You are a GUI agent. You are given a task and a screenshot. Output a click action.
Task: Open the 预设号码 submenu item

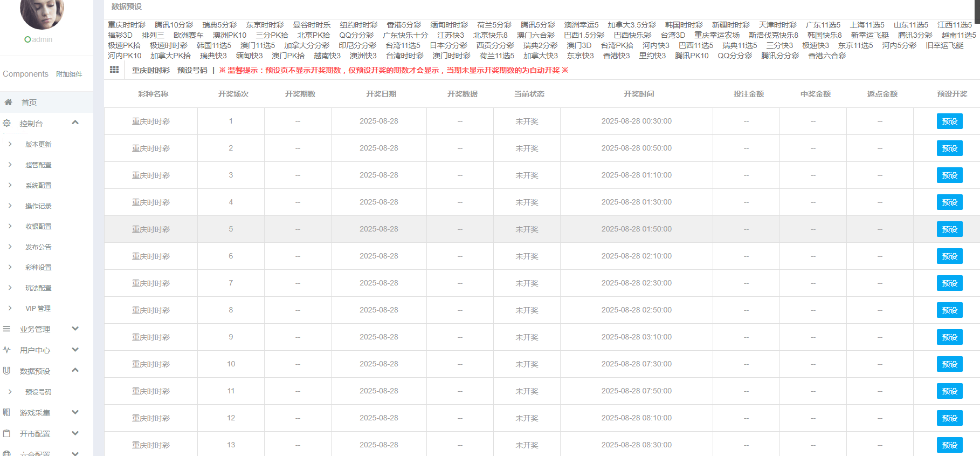tap(38, 392)
